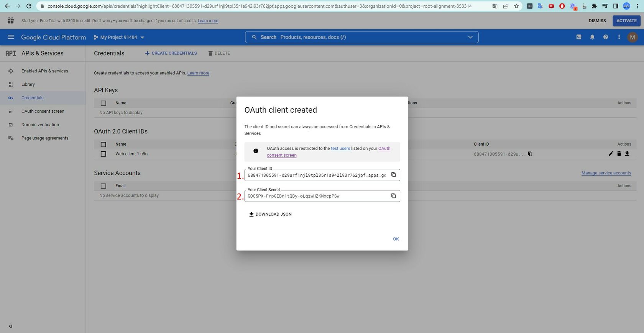The height and width of the screenshot is (333, 644).
Task: Copy the Client Secret in the dialog
Action: point(393,196)
